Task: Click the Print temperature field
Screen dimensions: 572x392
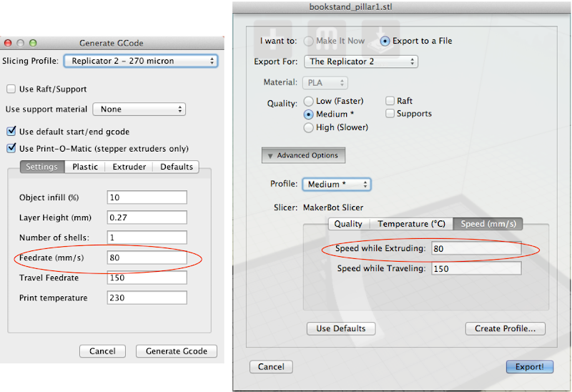Action: click(x=147, y=298)
